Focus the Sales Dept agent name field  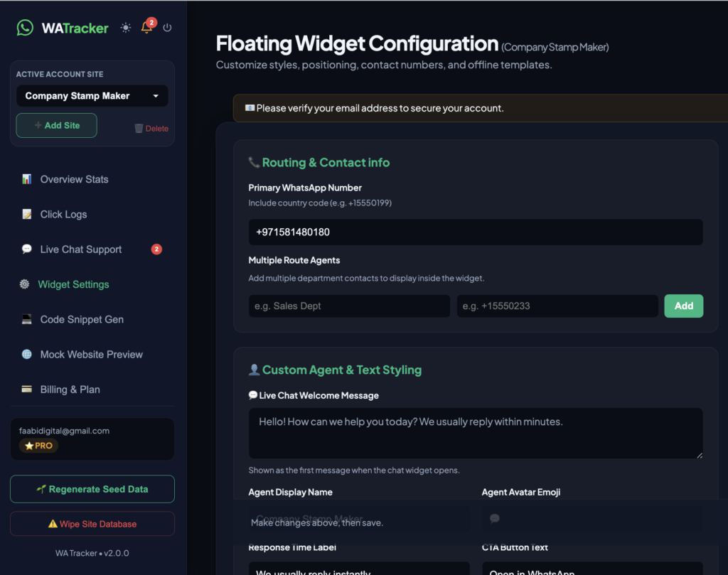click(349, 306)
